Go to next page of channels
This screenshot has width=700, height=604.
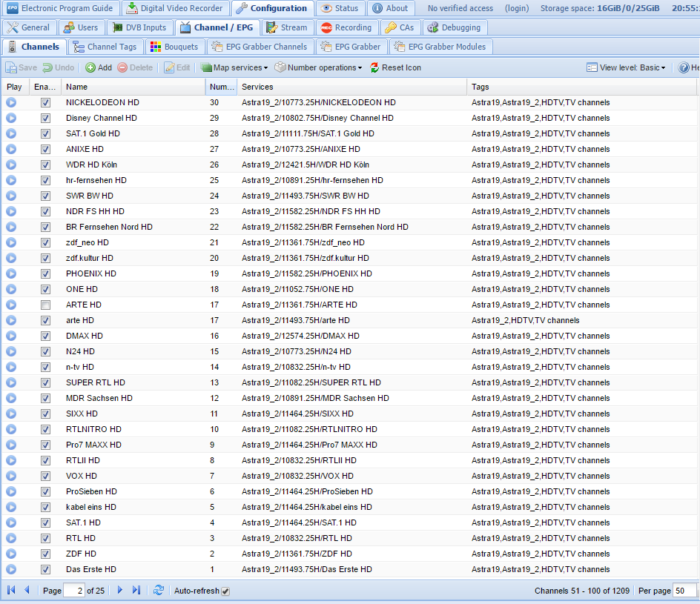tap(119, 590)
